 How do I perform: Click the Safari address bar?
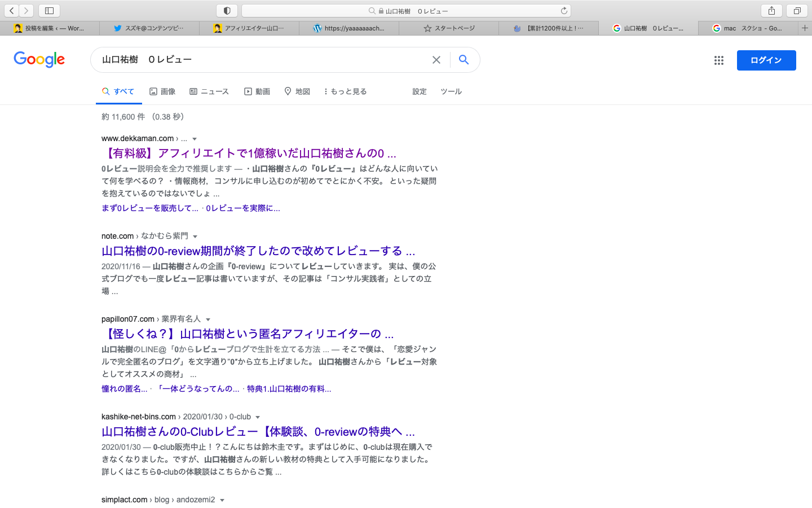pyautogui.click(x=406, y=11)
